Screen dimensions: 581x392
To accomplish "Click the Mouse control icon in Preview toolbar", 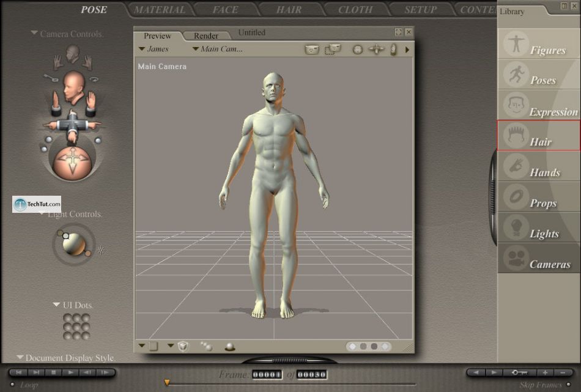I will coord(393,50).
